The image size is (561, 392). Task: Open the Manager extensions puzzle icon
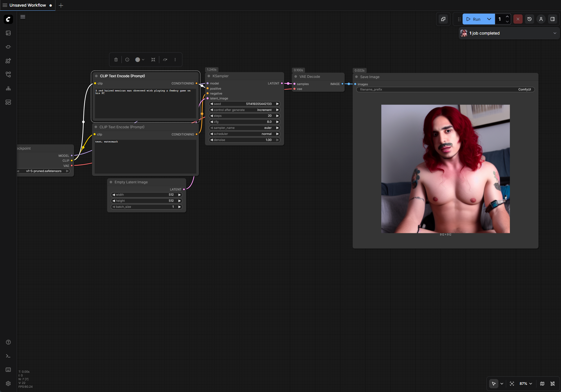(x=443, y=19)
